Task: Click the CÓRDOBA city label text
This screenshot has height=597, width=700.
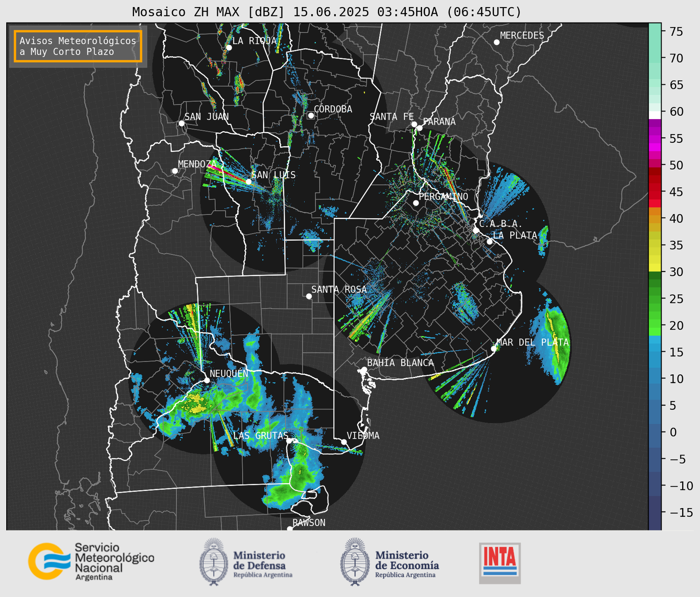Action: (x=333, y=109)
